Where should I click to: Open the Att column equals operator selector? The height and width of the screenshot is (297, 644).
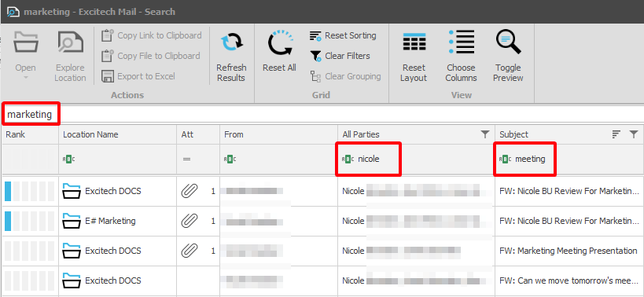coord(187,159)
